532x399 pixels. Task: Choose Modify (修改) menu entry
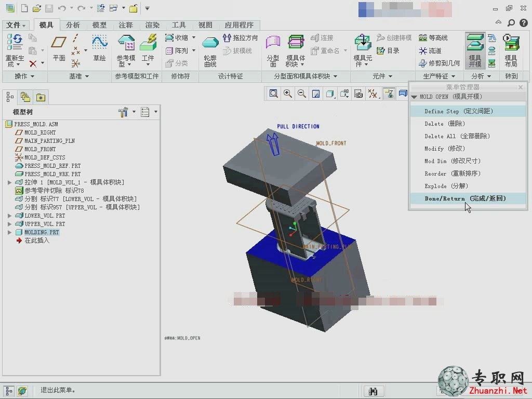click(468, 149)
